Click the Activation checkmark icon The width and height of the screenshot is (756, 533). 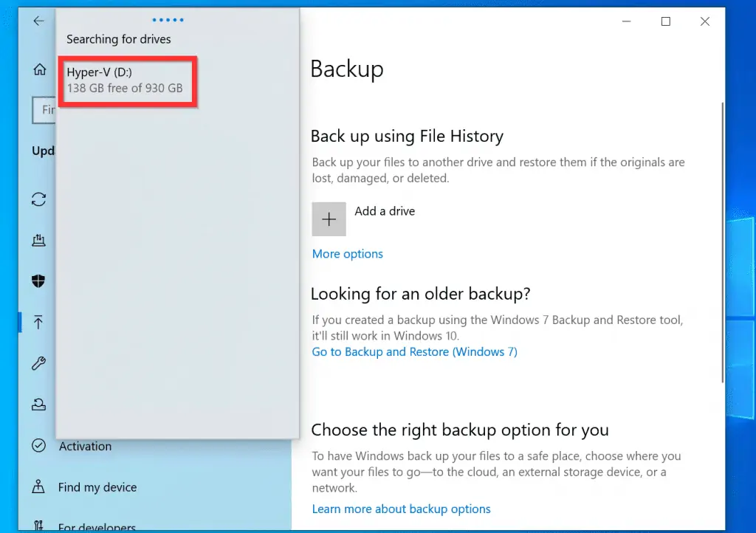point(38,446)
